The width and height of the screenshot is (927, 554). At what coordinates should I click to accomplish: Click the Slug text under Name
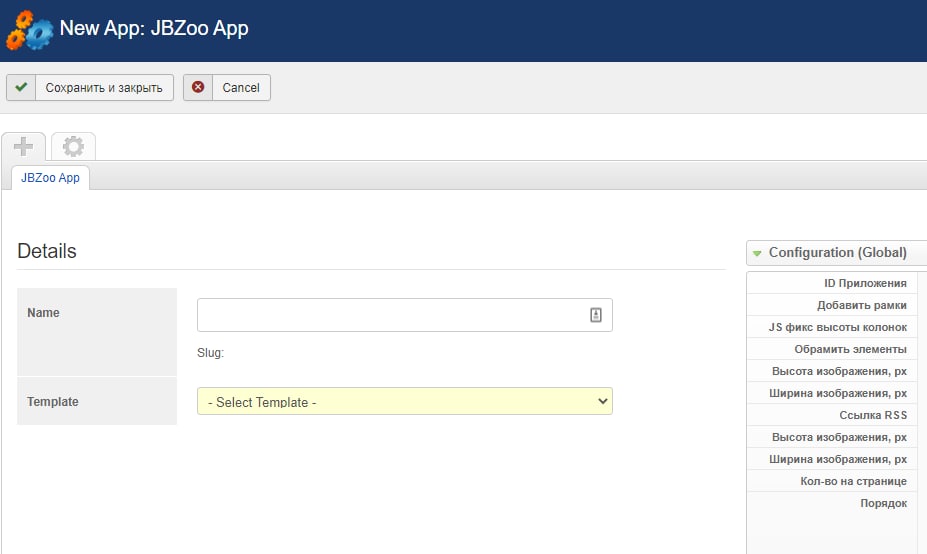coord(210,353)
